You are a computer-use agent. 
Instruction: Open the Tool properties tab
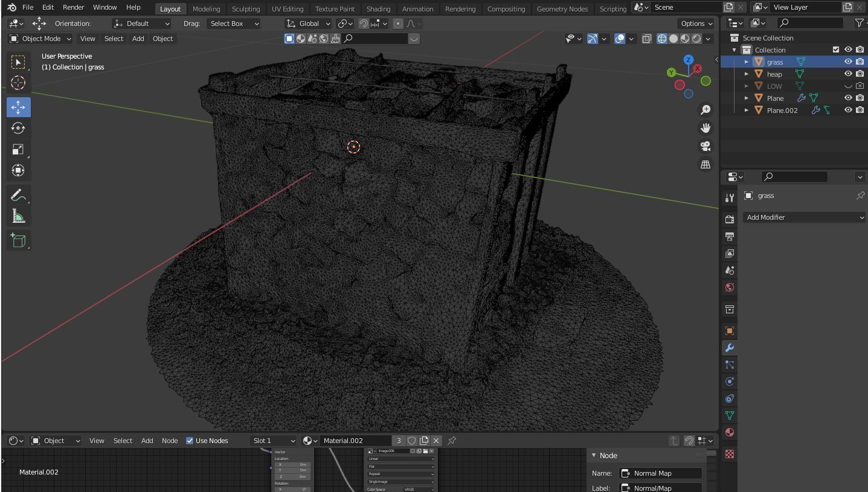tap(730, 197)
